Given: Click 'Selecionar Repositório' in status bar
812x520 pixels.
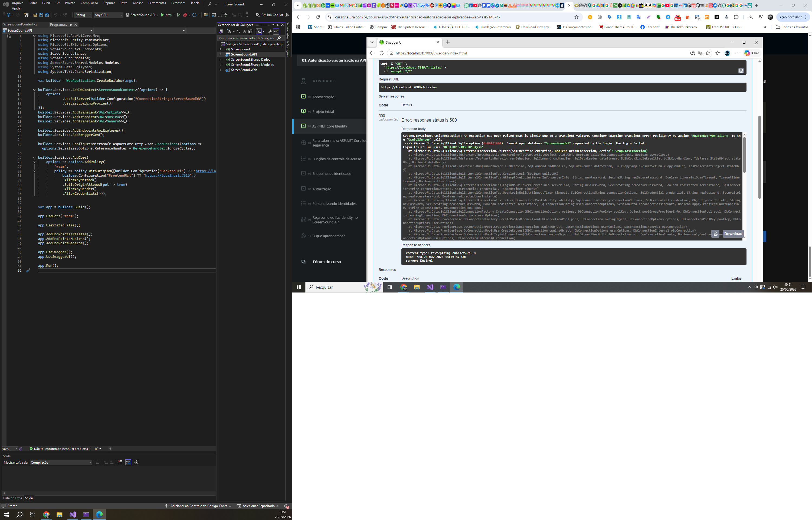Looking at the screenshot, I should tap(258, 506).
